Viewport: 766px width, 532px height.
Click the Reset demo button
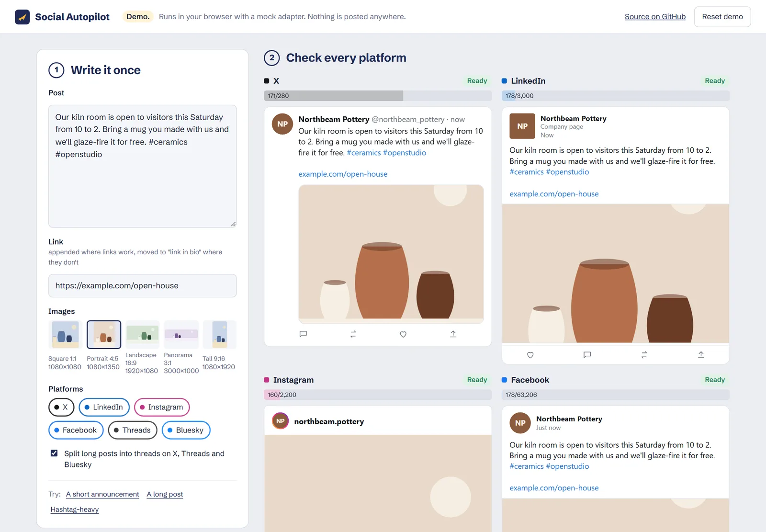click(722, 17)
